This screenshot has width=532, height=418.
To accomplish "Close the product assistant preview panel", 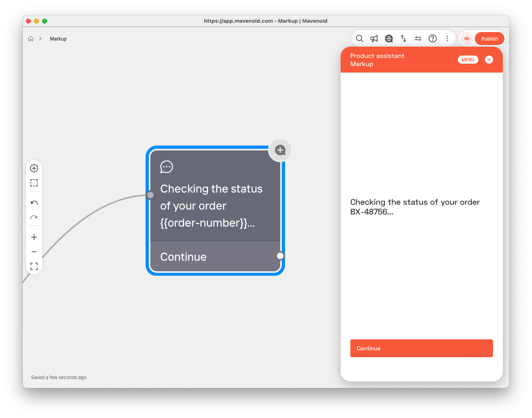I will tap(489, 60).
